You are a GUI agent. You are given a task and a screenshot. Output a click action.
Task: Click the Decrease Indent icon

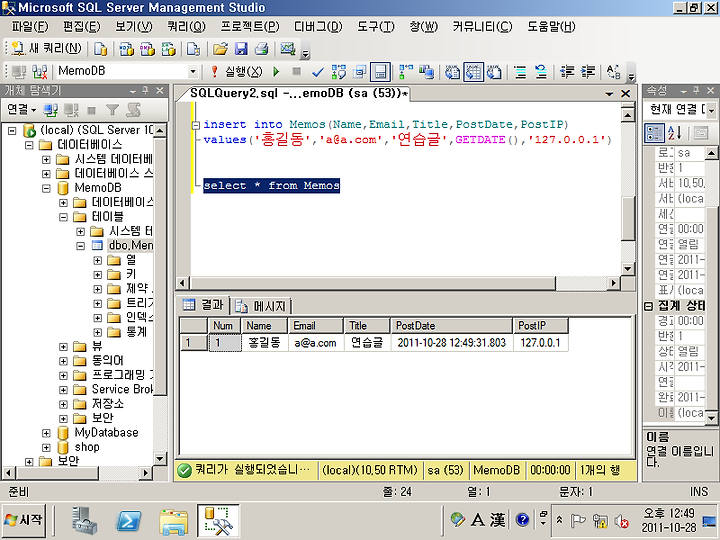click(568, 72)
